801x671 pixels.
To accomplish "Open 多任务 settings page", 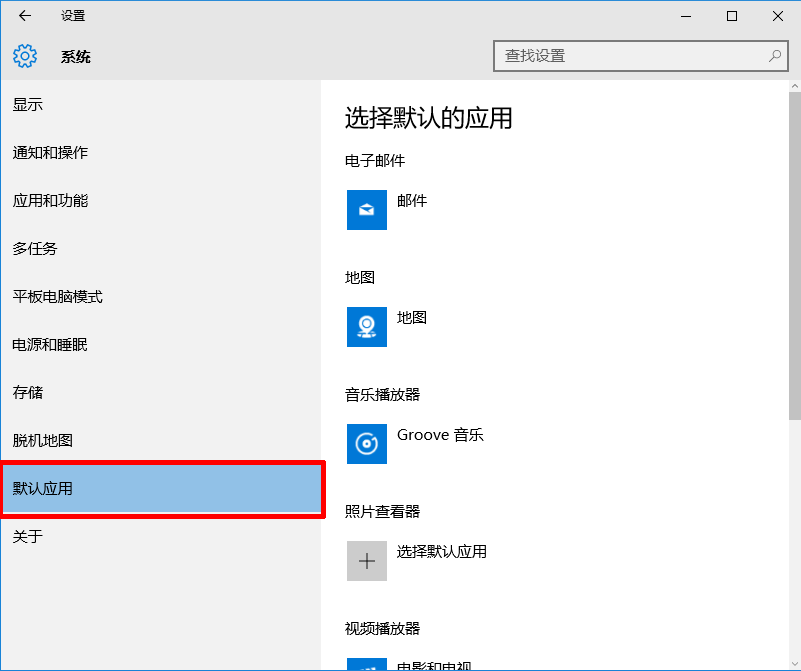I will 34,248.
